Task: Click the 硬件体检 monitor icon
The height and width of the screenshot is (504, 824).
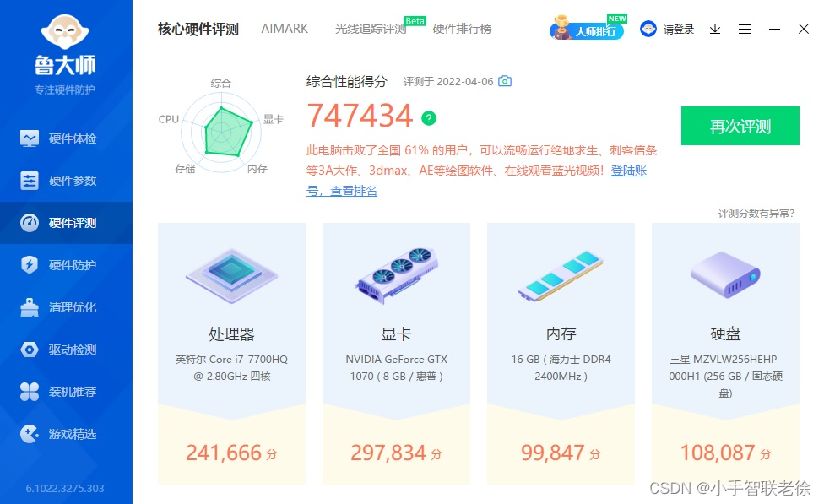Action: 30,138
